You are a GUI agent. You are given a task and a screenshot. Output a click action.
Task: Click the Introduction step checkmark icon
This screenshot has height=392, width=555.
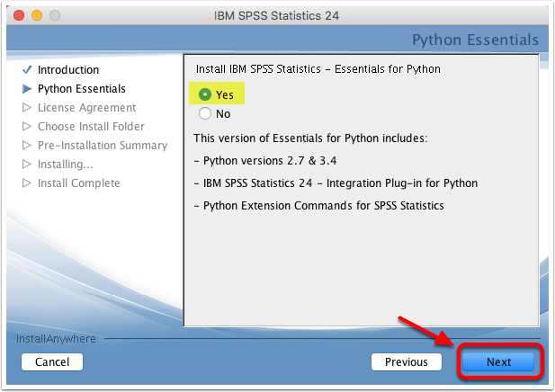27,70
